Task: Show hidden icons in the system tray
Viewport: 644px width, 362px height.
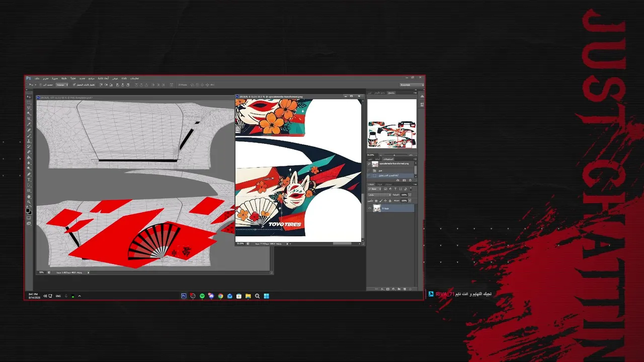Action: pos(79,296)
